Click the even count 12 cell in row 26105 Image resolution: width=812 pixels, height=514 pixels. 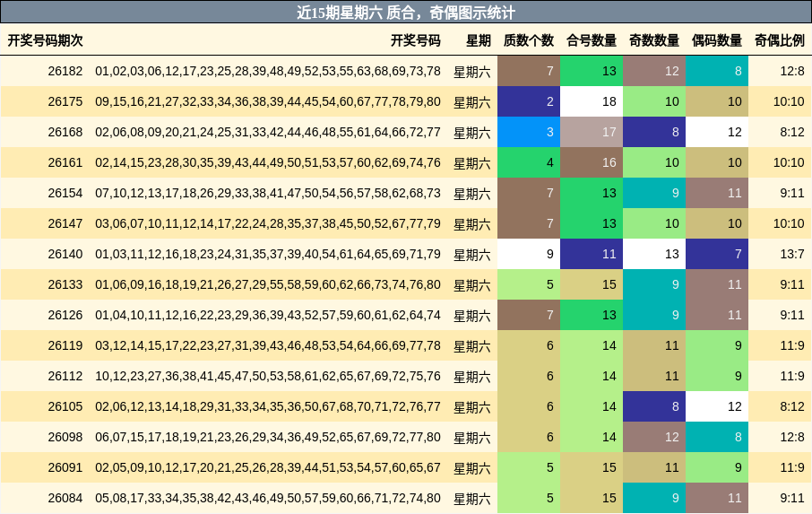click(717, 406)
